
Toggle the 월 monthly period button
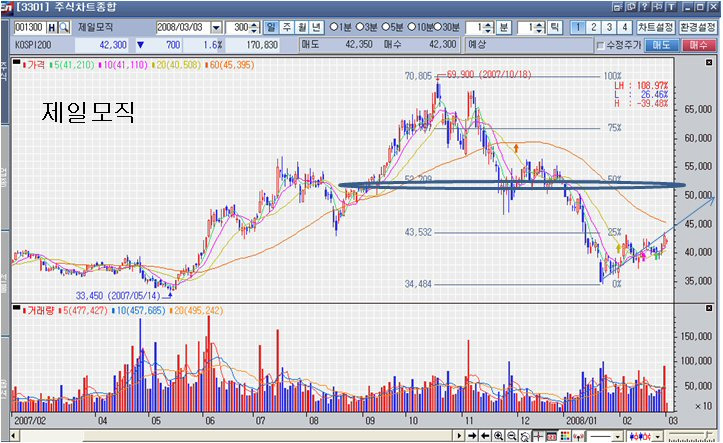click(302, 28)
